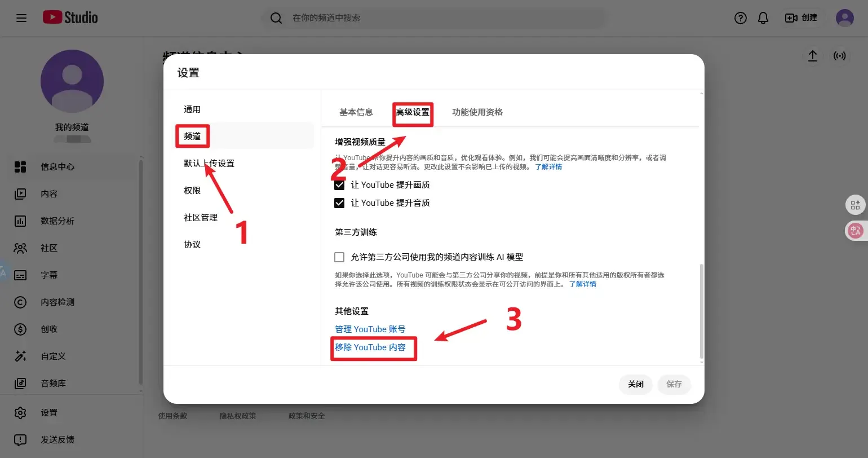Select the 内容 icon in left sidebar

21,193
